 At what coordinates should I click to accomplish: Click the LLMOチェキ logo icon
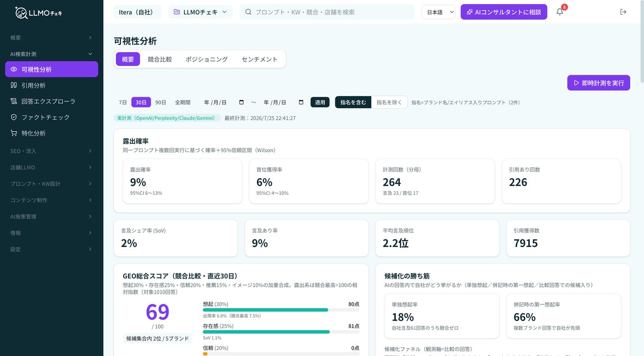point(21,12)
